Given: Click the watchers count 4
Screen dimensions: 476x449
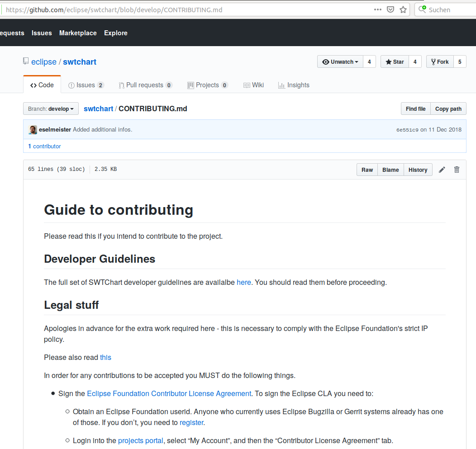Looking at the screenshot, I should pos(370,61).
